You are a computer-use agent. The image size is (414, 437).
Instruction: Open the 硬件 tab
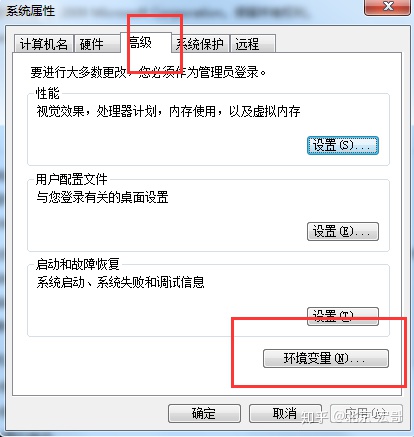click(x=97, y=44)
